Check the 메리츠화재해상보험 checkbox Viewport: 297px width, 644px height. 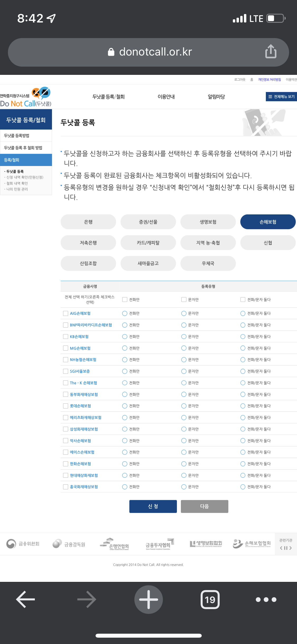click(65, 417)
